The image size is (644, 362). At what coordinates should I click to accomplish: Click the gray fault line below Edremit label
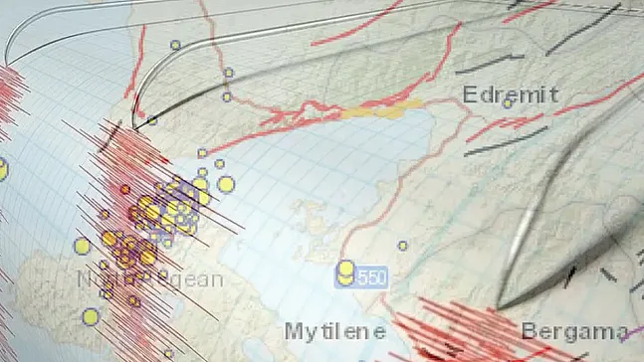tap(506, 142)
